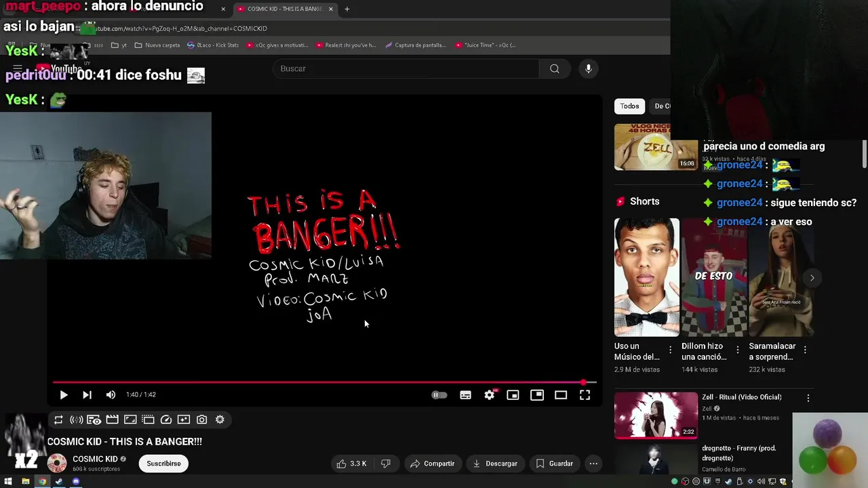Viewport: 868px width, 488px height.
Task: Open Zell - Ritual video thumbnail
Action: 656,415
